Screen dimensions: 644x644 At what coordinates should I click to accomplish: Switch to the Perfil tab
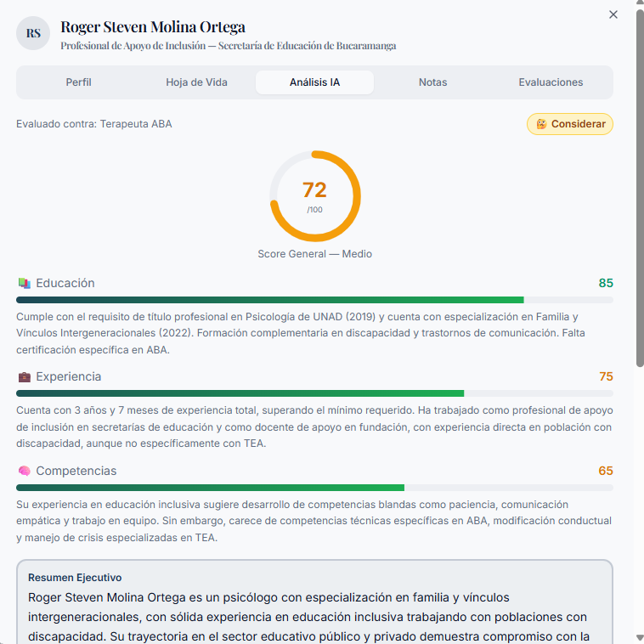click(x=78, y=82)
